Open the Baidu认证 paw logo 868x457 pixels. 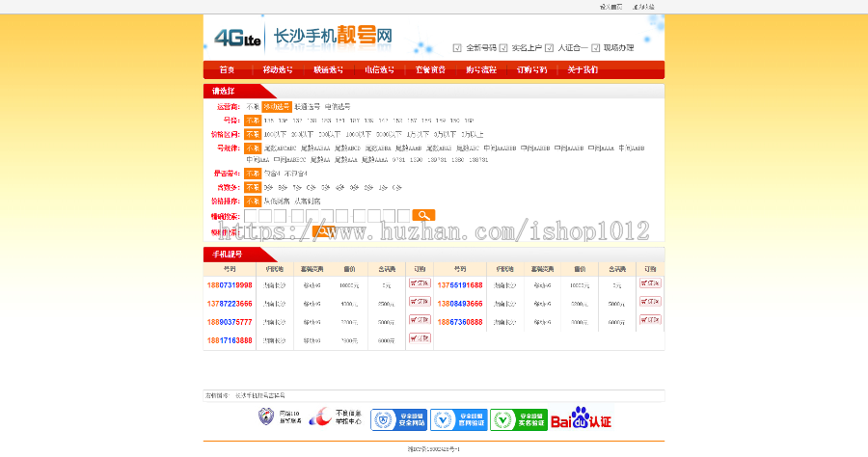[x=581, y=418]
